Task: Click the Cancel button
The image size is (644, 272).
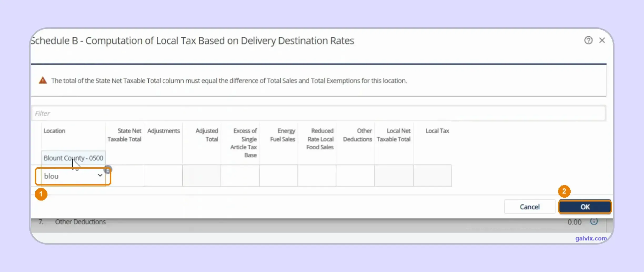Action: [x=530, y=207]
